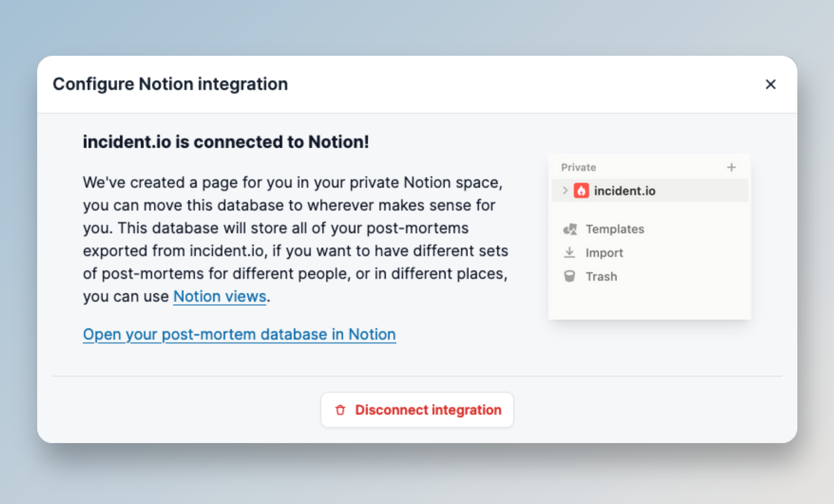The height and width of the screenshot is (504, 834).
Task: Open the Notion views link
Action: (x=220, y=296)
